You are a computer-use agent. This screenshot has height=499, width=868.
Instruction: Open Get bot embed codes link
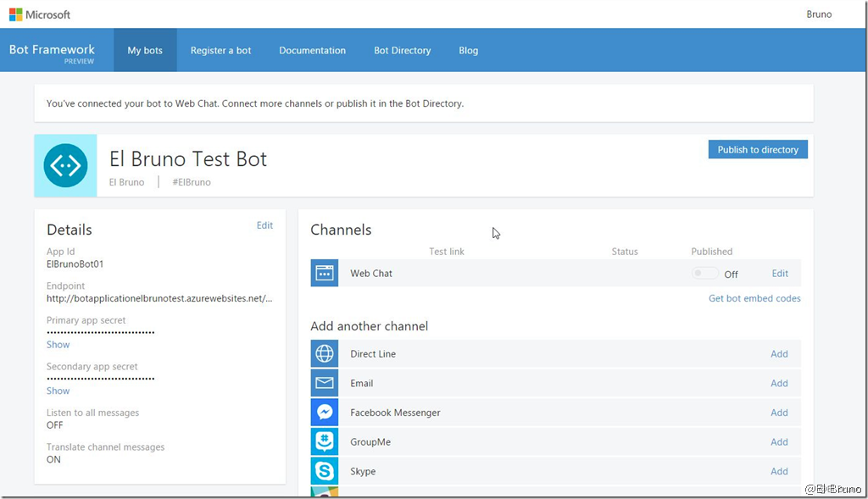click(x=754, y=298)
